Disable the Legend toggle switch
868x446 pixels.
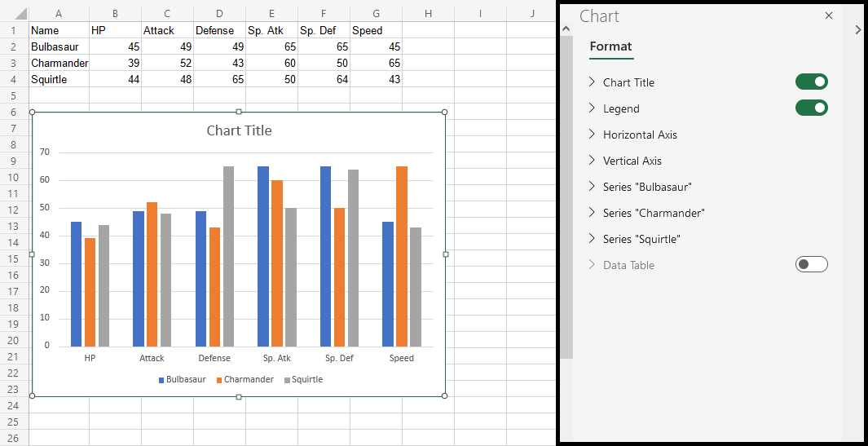pos(811,108)
